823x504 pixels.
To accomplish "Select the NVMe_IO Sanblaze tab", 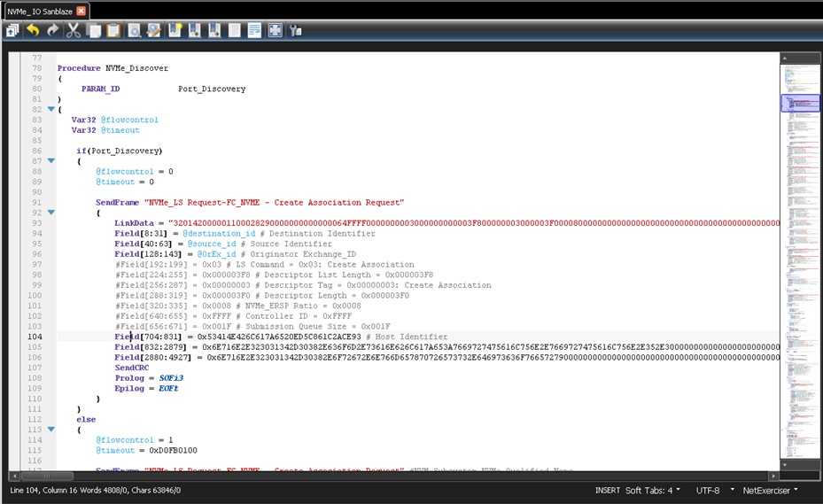I will (40, 11).
